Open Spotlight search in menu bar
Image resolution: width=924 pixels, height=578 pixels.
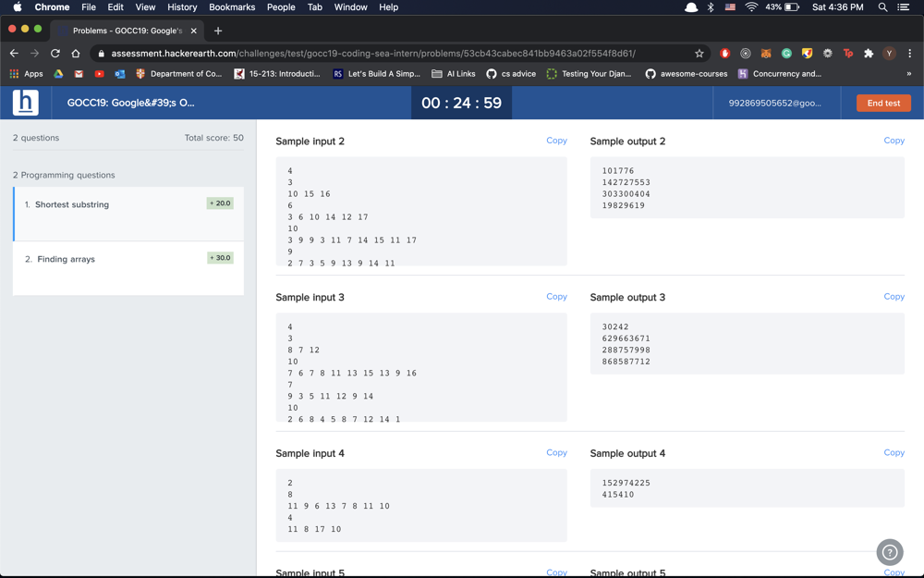tap(882, 7)
